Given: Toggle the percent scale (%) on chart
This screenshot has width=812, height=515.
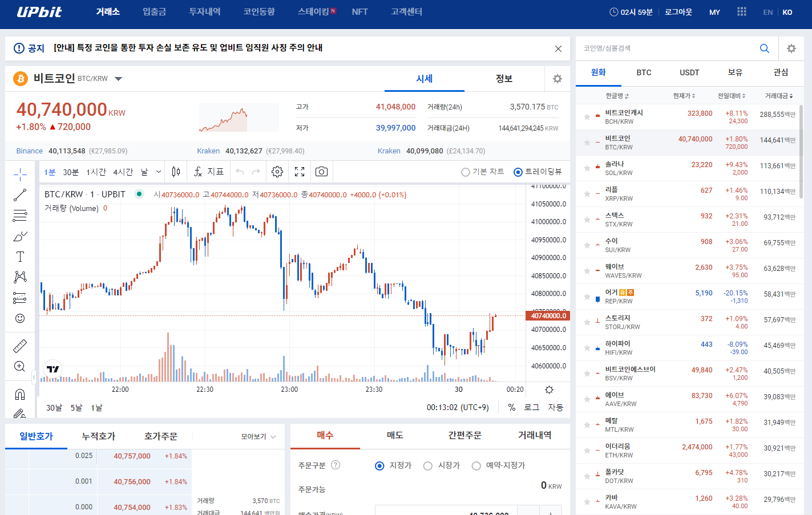Looking at the screenshot, I should click(x=512, y=407).
